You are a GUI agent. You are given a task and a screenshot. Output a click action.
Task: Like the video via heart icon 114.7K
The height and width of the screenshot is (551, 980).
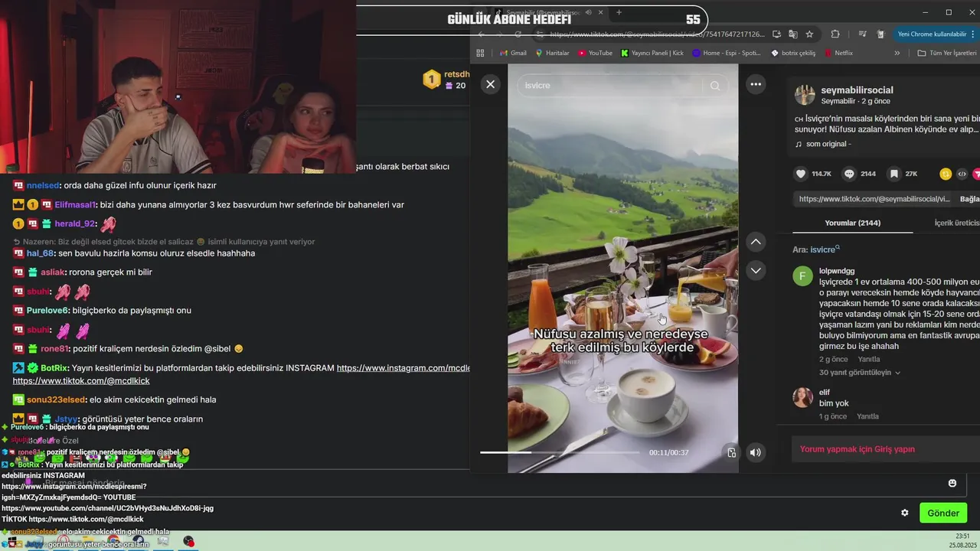[801, 174]
